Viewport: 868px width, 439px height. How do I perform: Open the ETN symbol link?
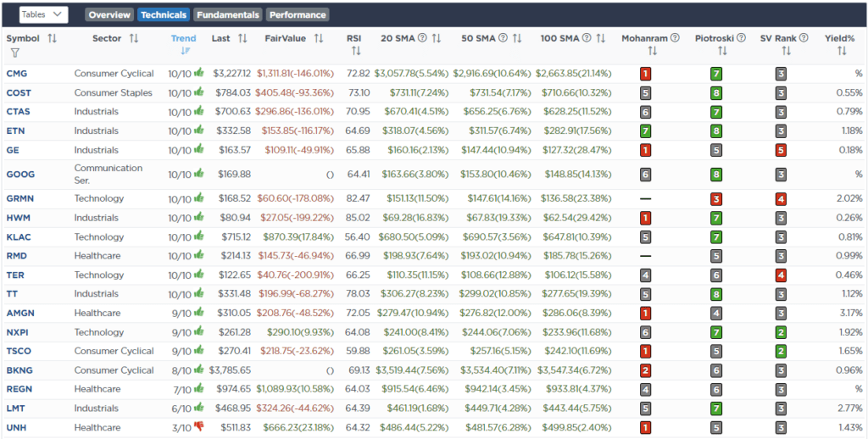tap(15, 131)
